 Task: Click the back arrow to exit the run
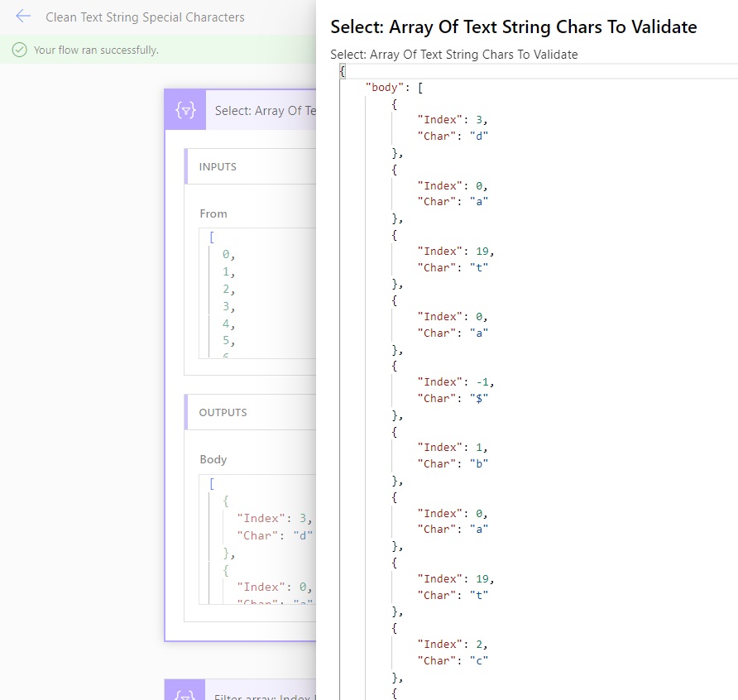(22, 17)
